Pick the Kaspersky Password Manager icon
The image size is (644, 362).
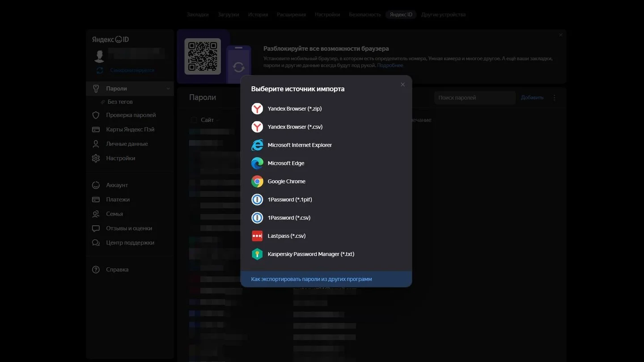[x=257, y=254]
